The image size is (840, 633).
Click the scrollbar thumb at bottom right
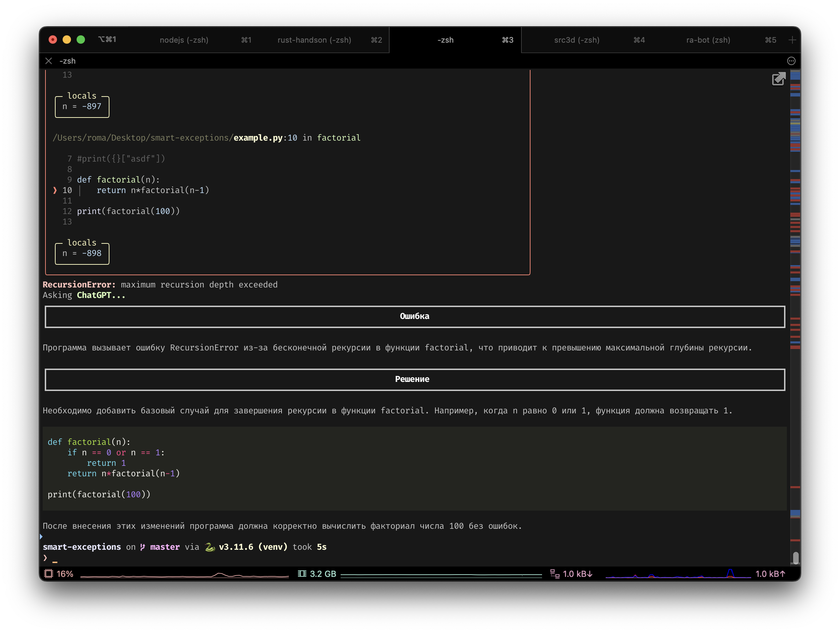796,558
